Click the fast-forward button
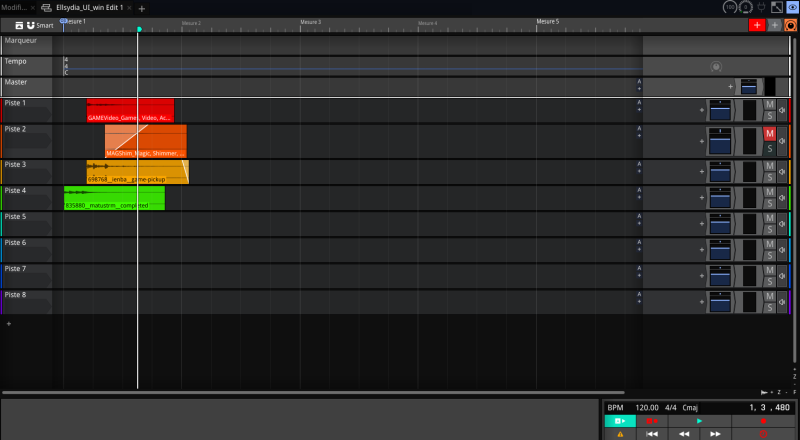Image resolution: width=800 pixels, height=440 pixels. (x=715, y=434)
